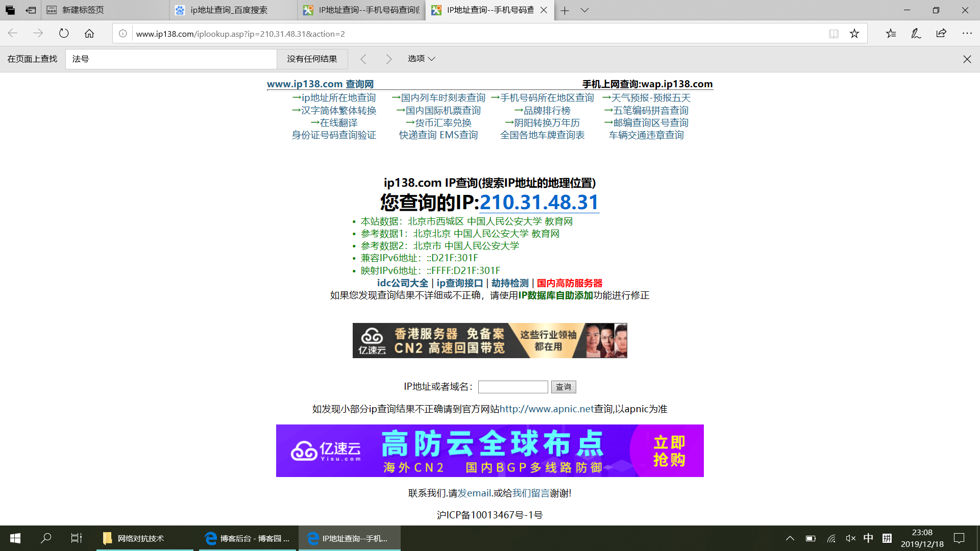Image resolution: width=980 pixels, height=551 pixels.
Task: Click the 查询 submit button
Action: [x=563, y=387]
